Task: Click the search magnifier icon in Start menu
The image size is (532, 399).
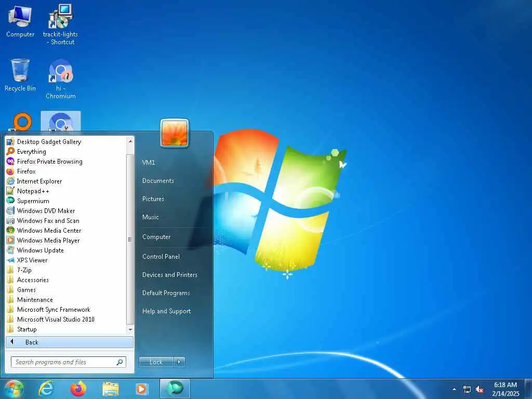Action: [120, 362]
